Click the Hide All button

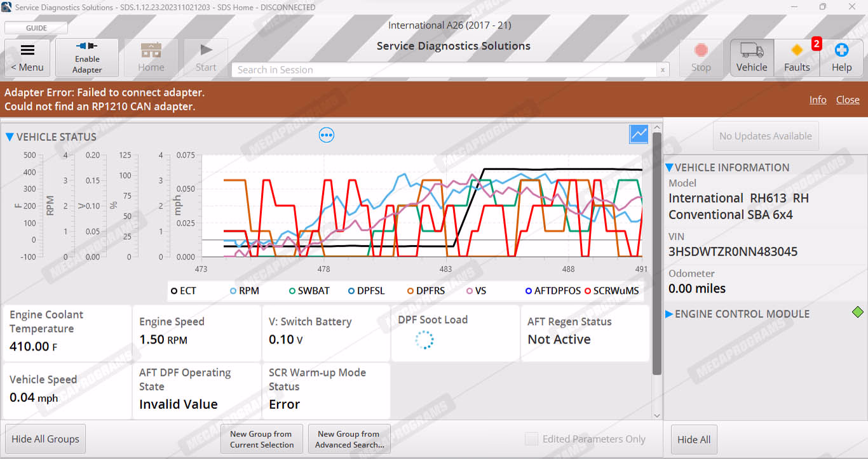(694, 439)
